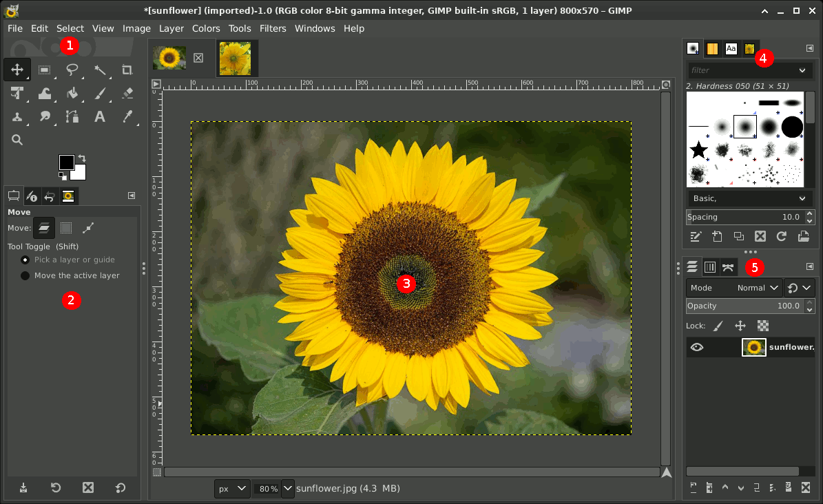
Task: Open the Paths tool
Action: pyautogui.click(x=72, y=116)
